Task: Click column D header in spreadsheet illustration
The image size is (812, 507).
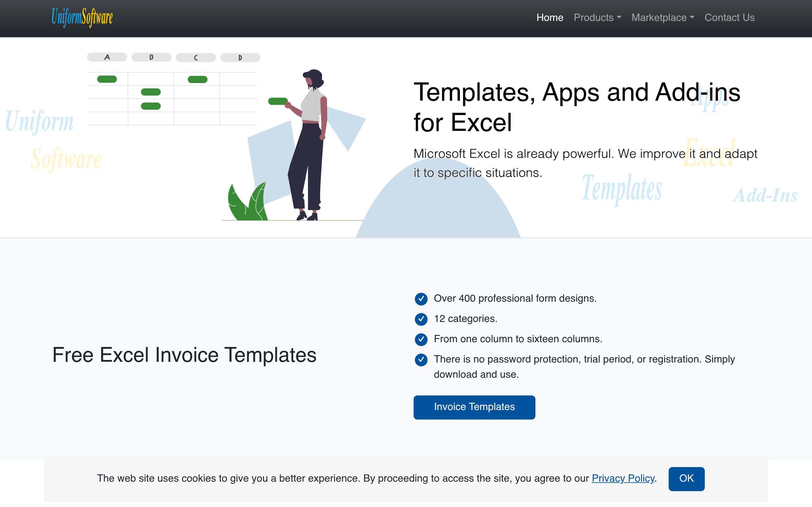Action: point(240,58)
